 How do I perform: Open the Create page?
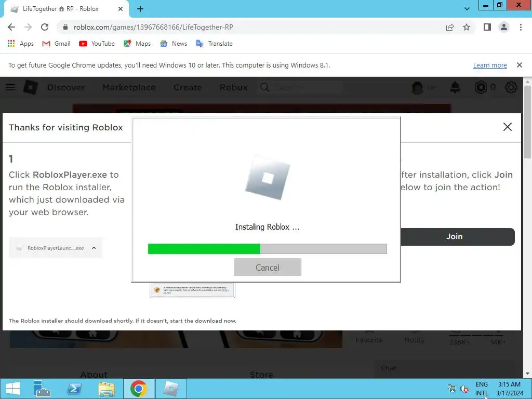tap(187, 87)
